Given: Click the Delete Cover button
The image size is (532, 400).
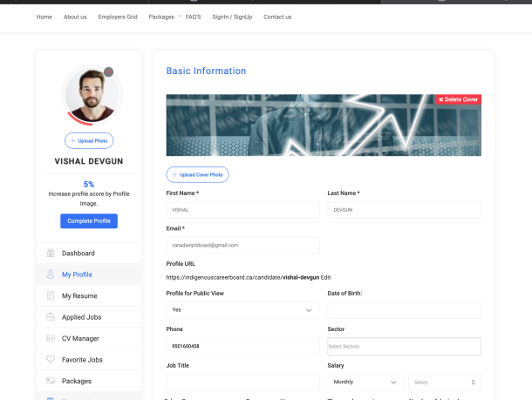Looking at the screenshot, I should [458, 99].
